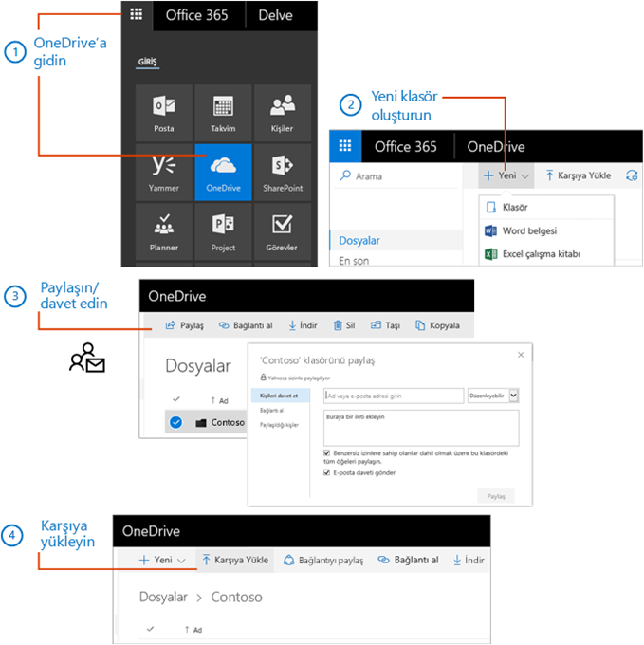
Task: Click İndir in the Contoso folder toolbar
Action: [469, 560]
